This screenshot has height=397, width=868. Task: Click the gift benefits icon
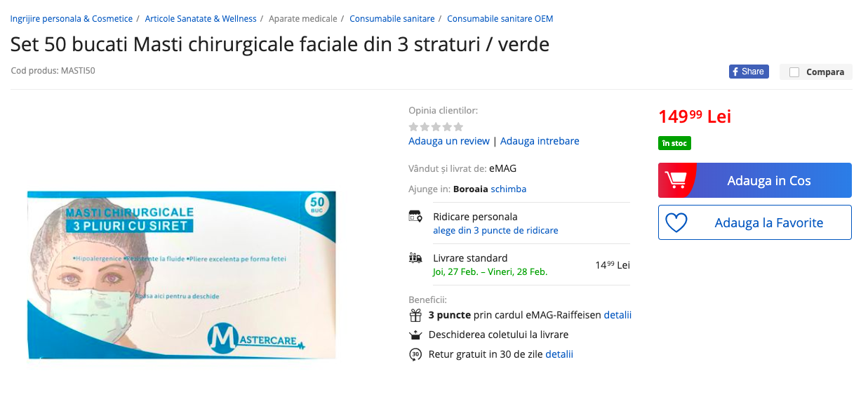415,315
